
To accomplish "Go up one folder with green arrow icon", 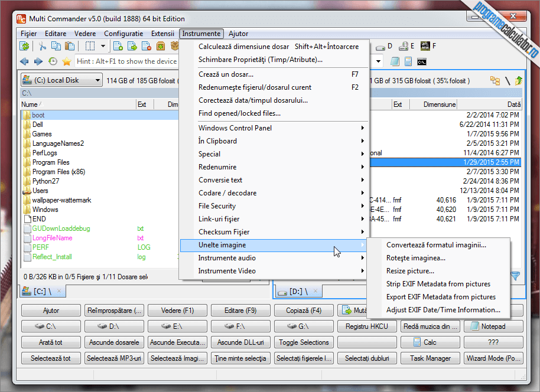I will tap(519, 81).
